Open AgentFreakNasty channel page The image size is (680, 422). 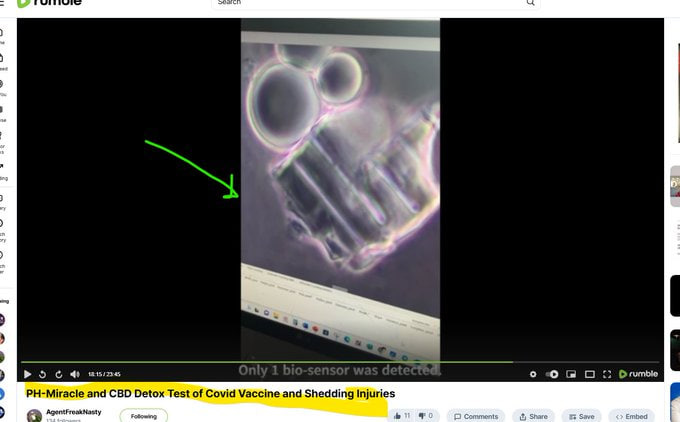click(x=74, y=412)
